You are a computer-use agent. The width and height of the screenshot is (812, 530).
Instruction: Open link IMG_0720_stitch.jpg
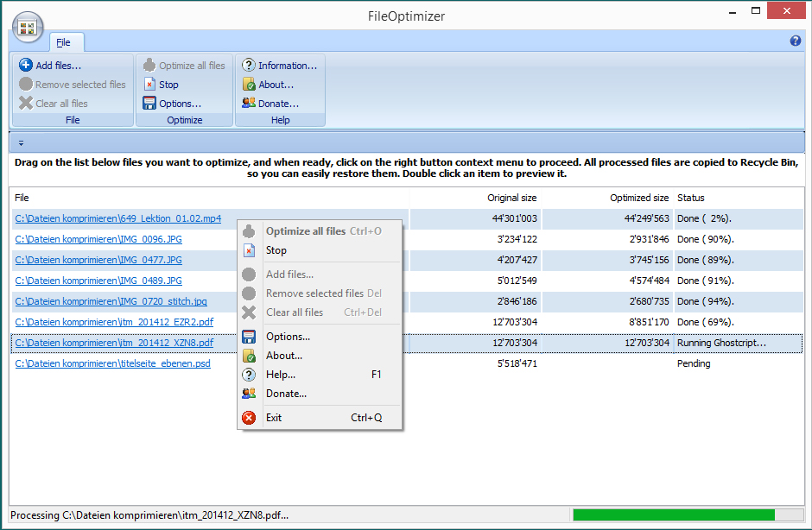(111, 301)
